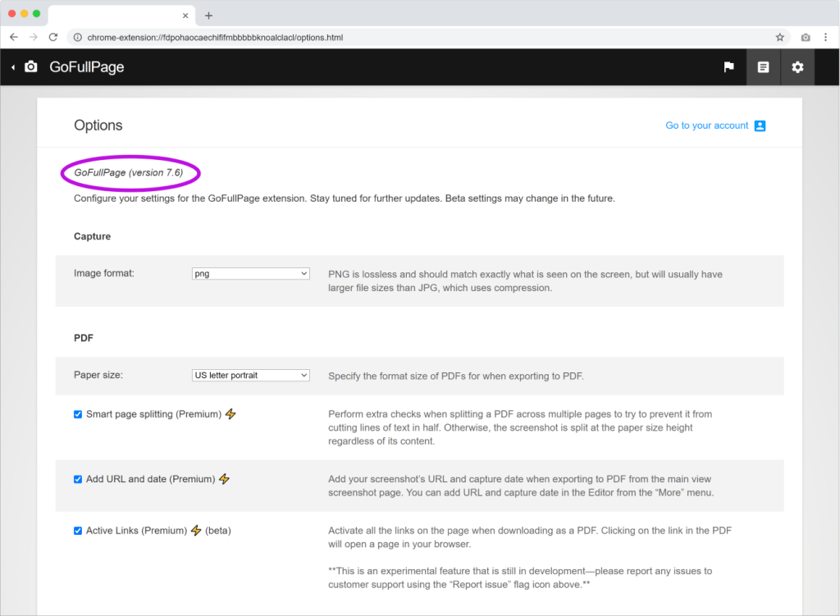Open the document files icon in header

pos(763,67)
